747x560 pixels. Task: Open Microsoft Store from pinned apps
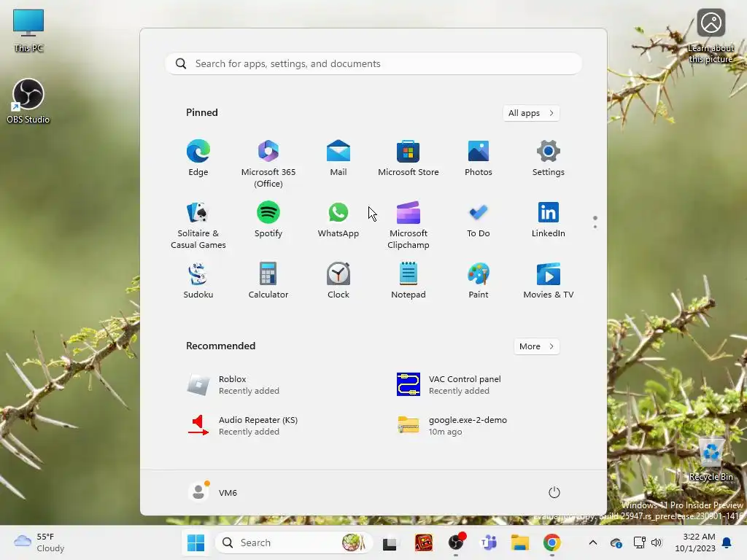(409, 158)
